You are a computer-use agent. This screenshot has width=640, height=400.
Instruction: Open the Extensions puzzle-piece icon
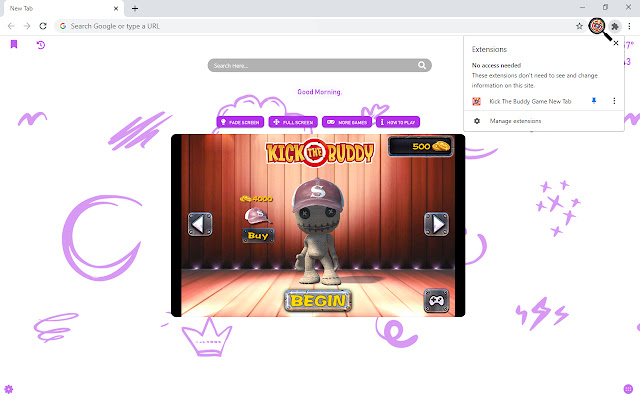615,27
